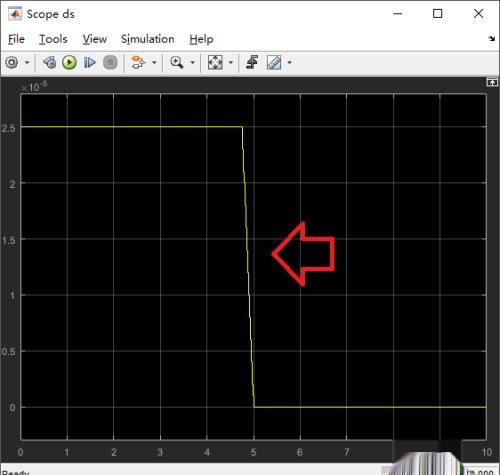The width and height of the screenshot is (500, 475).
Task: Open the View menu
Action: (x=95, y=39)
